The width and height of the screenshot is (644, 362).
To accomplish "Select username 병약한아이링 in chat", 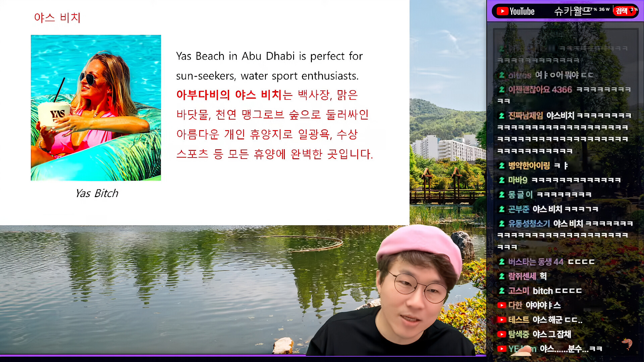I will point(529,166).
